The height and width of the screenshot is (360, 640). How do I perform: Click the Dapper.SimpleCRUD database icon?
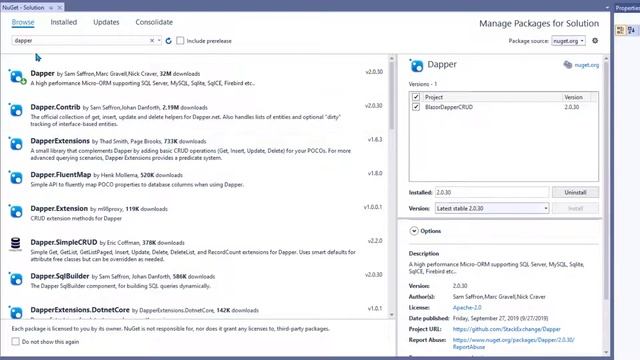[16, 244]
